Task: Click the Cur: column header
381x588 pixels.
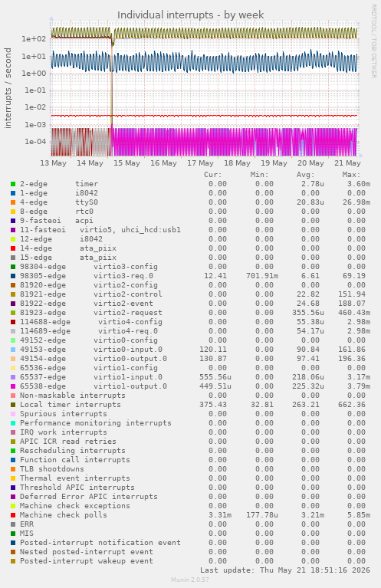Action: pos(213,175)
